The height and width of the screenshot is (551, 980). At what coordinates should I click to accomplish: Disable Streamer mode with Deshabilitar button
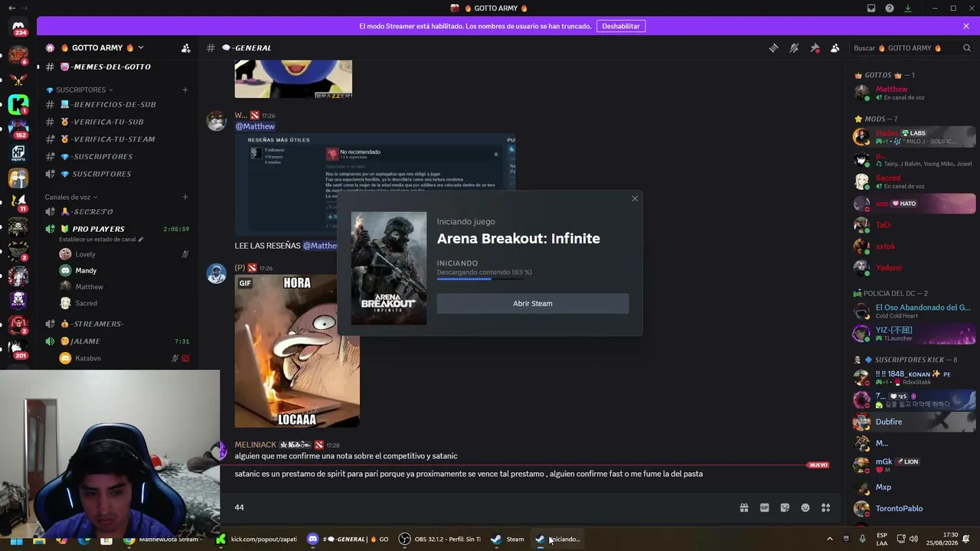point(621,26)
